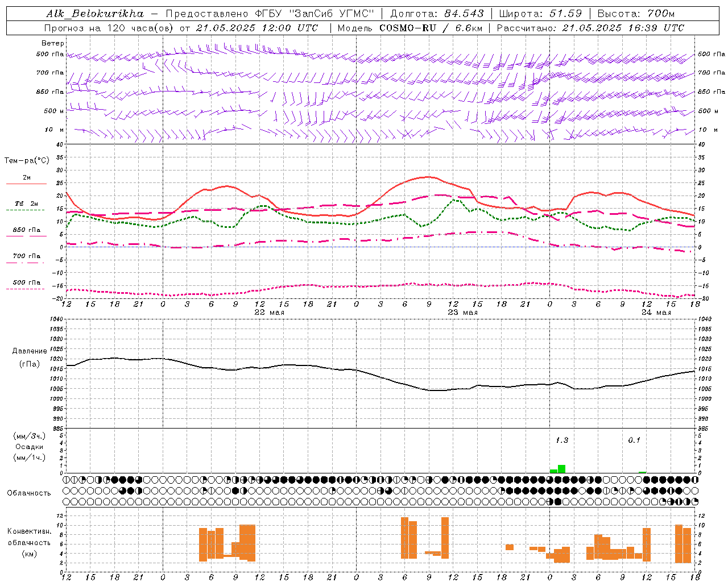728x582 pixels.
Task: Click the Прогноз на 120 часа(ов) text
Action: coord(109,28)
